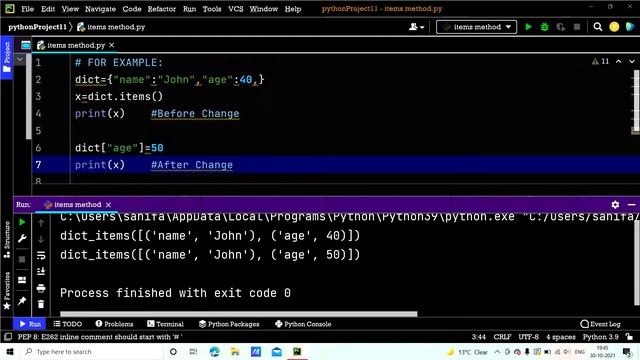Open Microsoft Edge from taskbar
640x360 pixels.
point(214,351)
